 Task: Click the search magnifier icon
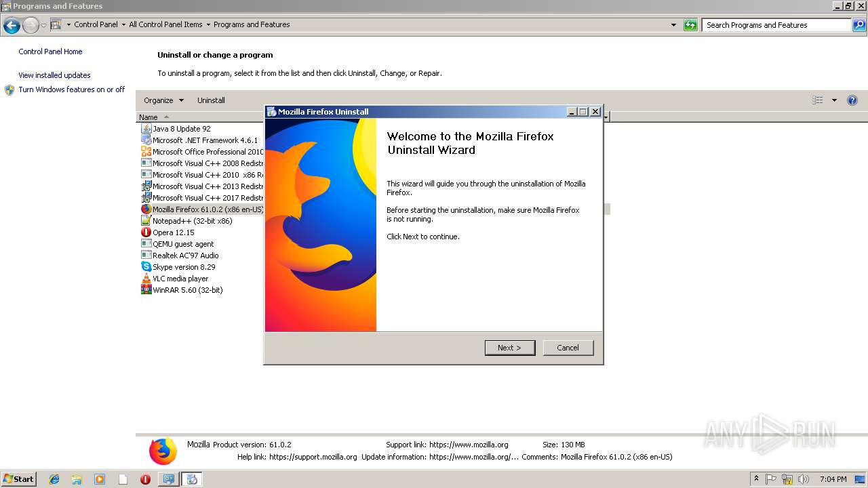pos(859,25)
